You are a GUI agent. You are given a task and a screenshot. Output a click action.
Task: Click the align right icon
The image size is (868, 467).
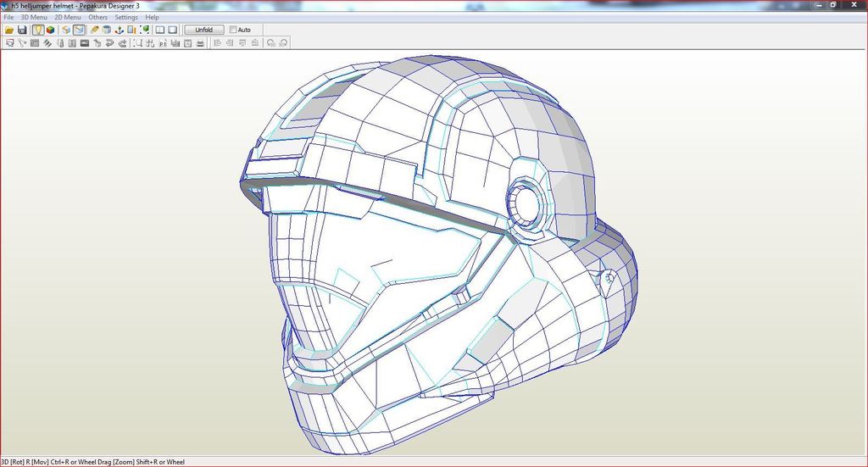click(230, 42)
